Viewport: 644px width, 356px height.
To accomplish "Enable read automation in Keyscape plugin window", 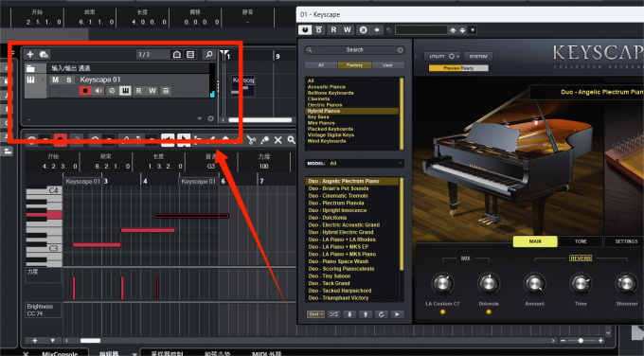I will tap(333, 29).
